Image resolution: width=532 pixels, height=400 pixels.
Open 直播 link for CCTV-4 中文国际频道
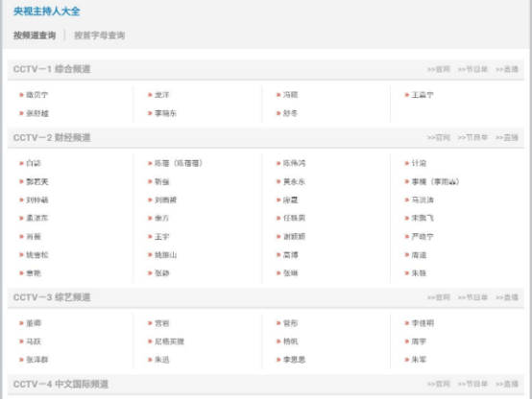point(507,384)
